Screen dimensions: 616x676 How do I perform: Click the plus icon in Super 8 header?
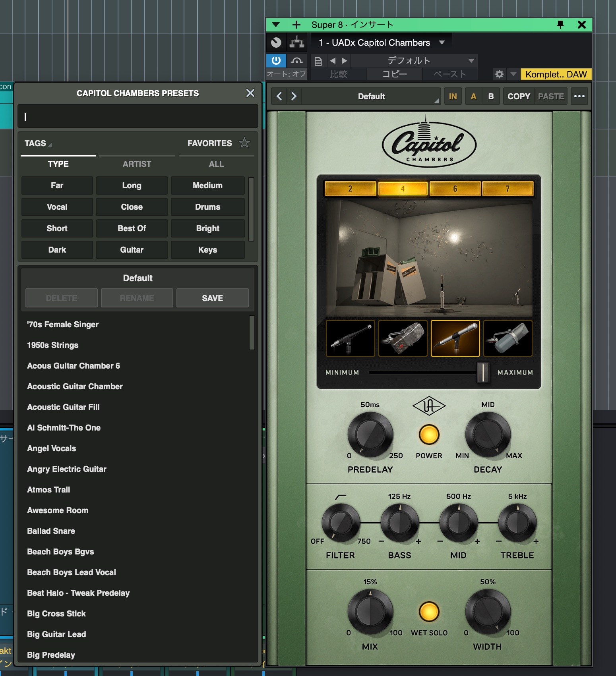(x=296, y=25)
